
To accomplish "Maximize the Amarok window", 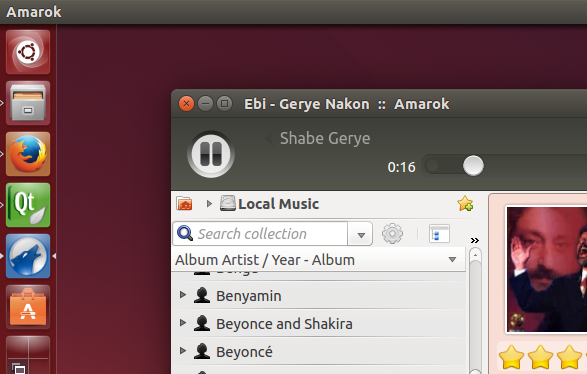I will point(225,103).
